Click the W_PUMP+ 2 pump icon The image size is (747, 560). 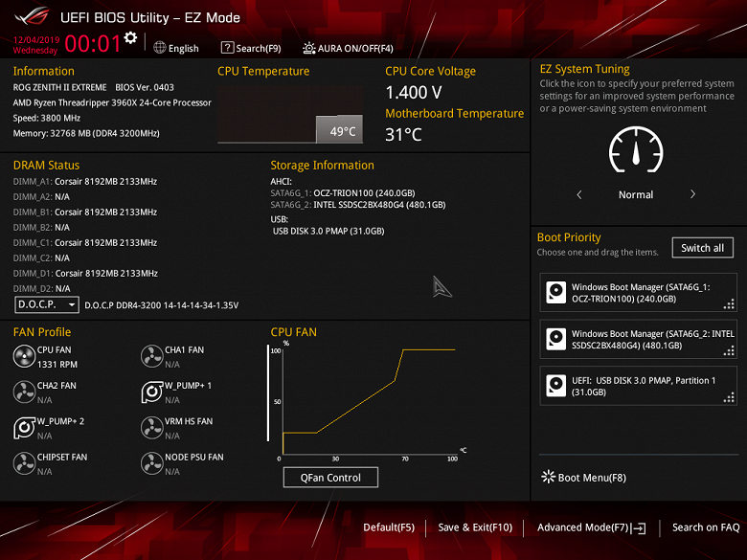(24, 428)
